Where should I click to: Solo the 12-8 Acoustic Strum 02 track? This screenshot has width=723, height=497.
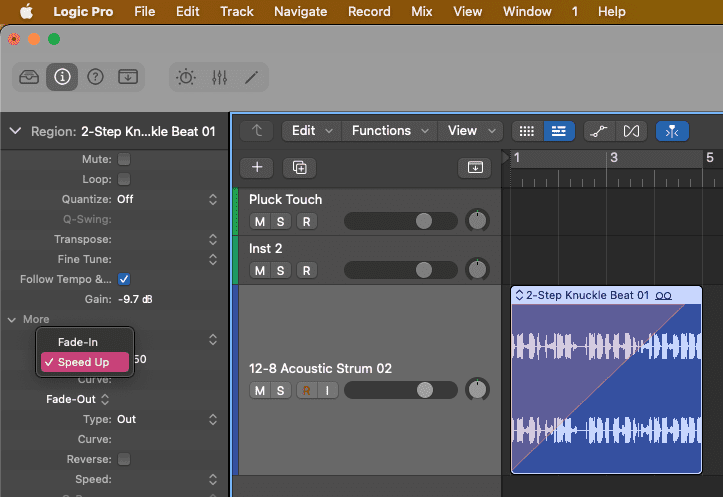(280, 390)
